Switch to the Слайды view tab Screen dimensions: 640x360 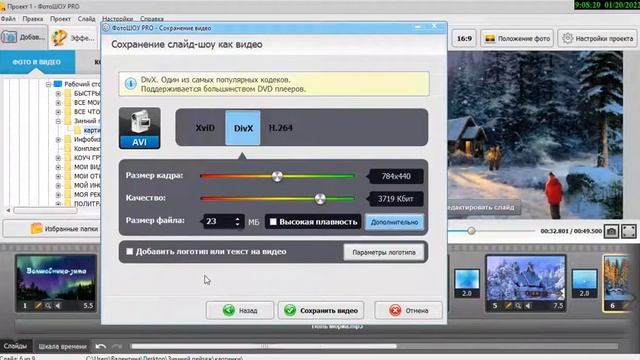pos(15,346)
